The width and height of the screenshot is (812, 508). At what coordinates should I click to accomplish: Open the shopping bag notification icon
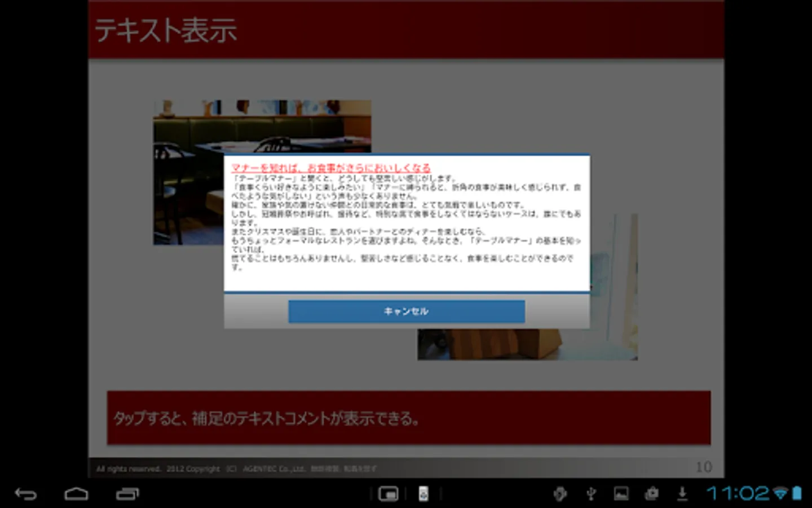652,494
